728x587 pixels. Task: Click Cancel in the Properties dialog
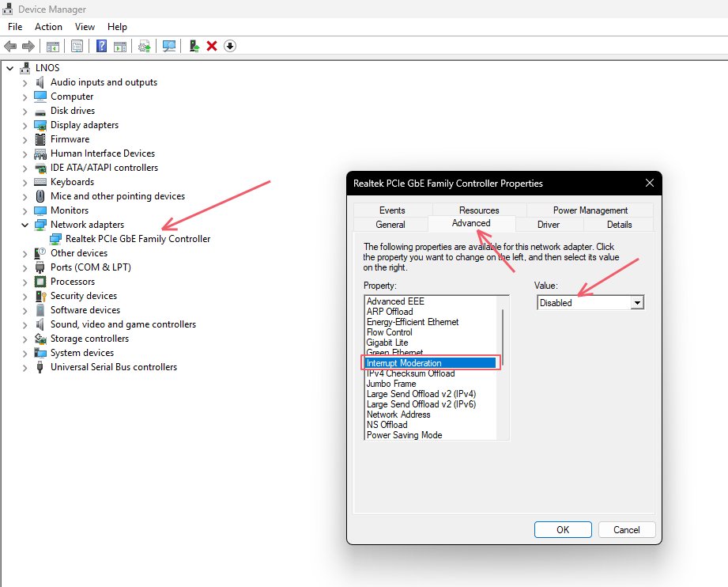pyautogui.click(x=627, y=530)
